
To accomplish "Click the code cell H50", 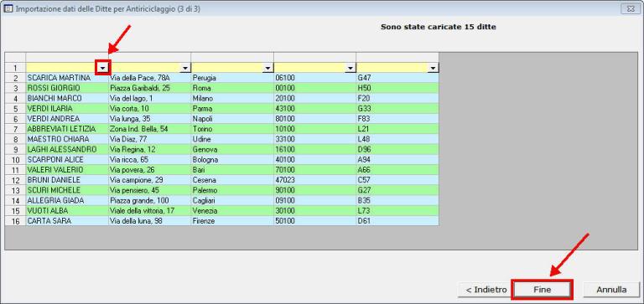I will (x=397, y=88).
